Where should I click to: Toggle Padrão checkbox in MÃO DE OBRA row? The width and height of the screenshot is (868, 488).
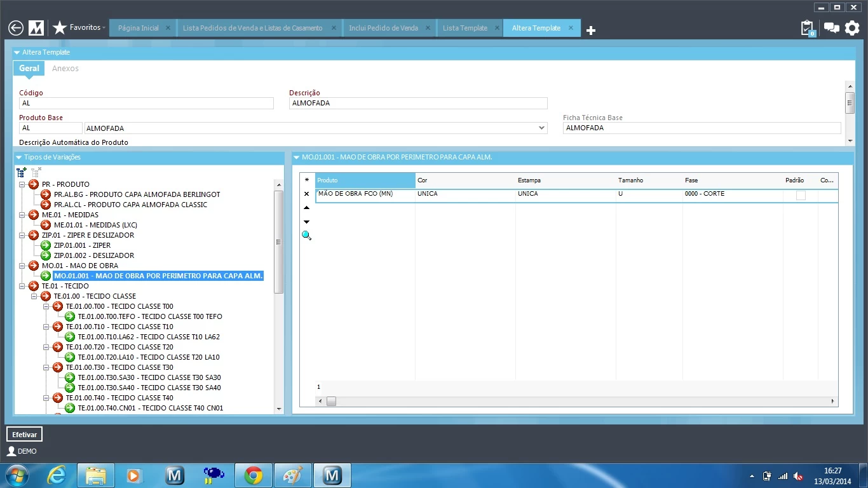801,195
